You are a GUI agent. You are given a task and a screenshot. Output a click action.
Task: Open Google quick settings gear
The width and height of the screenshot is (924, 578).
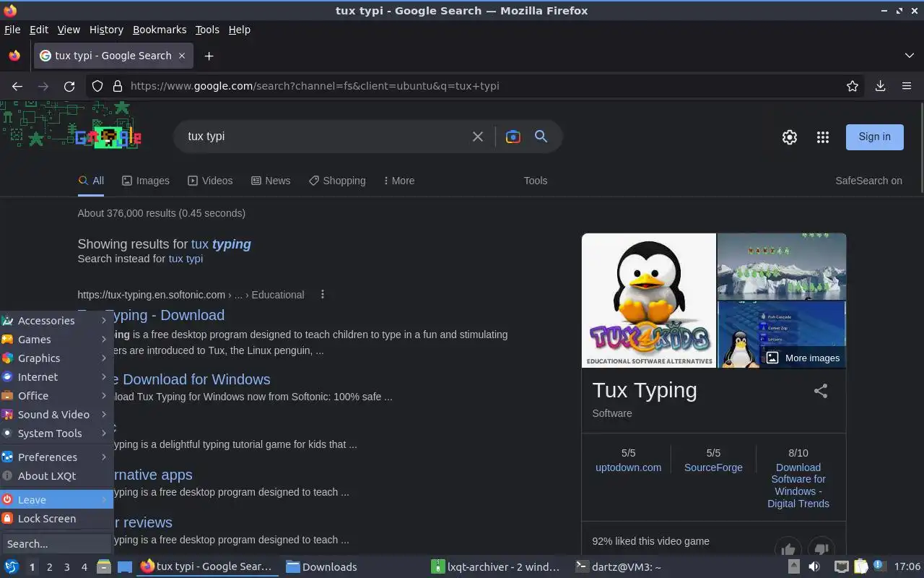click(790, 137)
